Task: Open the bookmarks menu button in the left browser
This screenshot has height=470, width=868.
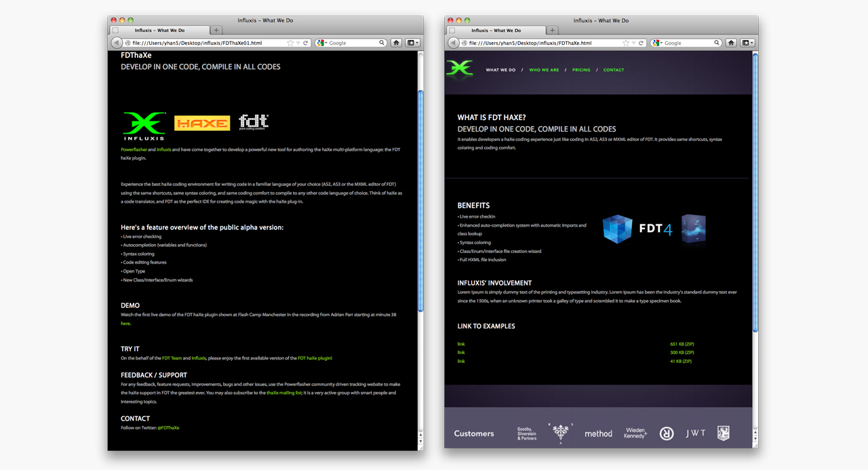Action: coord(412,43)
